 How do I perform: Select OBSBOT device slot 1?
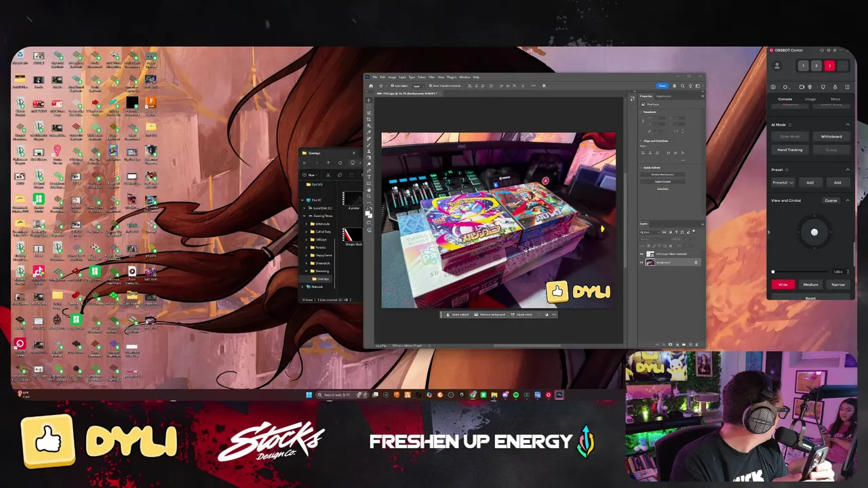(x=803, y=66)
